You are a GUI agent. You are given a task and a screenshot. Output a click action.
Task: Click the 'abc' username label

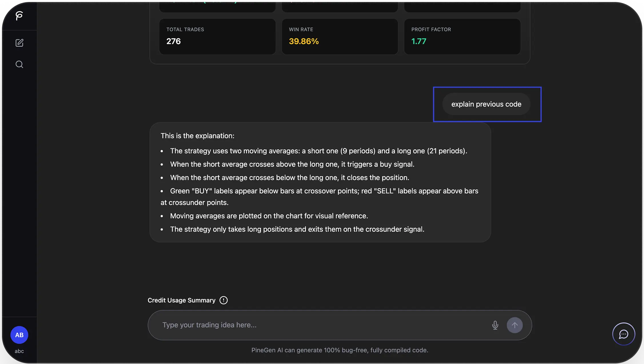(x=19, y=351)
